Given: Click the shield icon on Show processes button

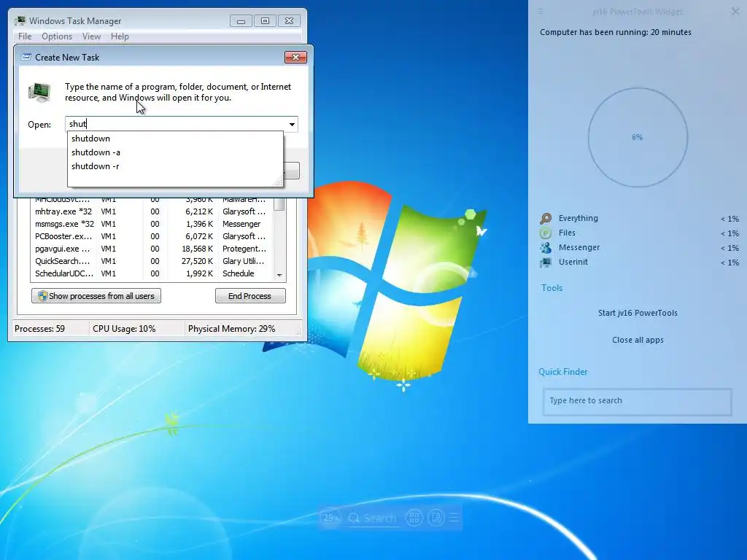Looking at the screenshot, I should coord(42,296).
